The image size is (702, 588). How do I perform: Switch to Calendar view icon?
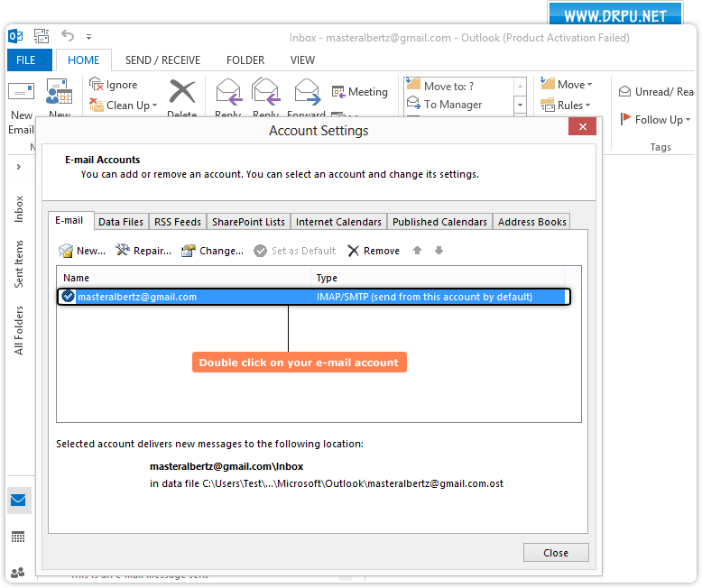pyautogui.click(x=18, y=537)
